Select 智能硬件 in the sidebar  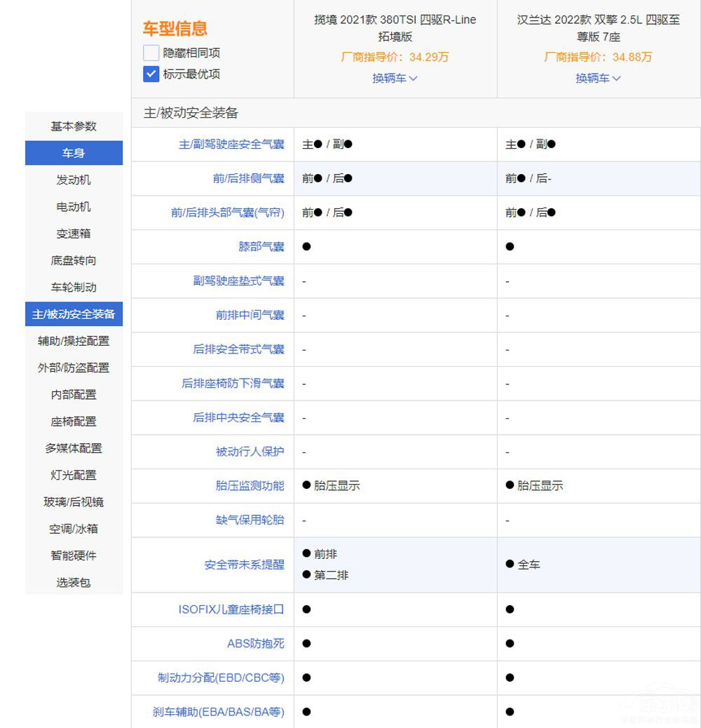[x=73, y=555]
